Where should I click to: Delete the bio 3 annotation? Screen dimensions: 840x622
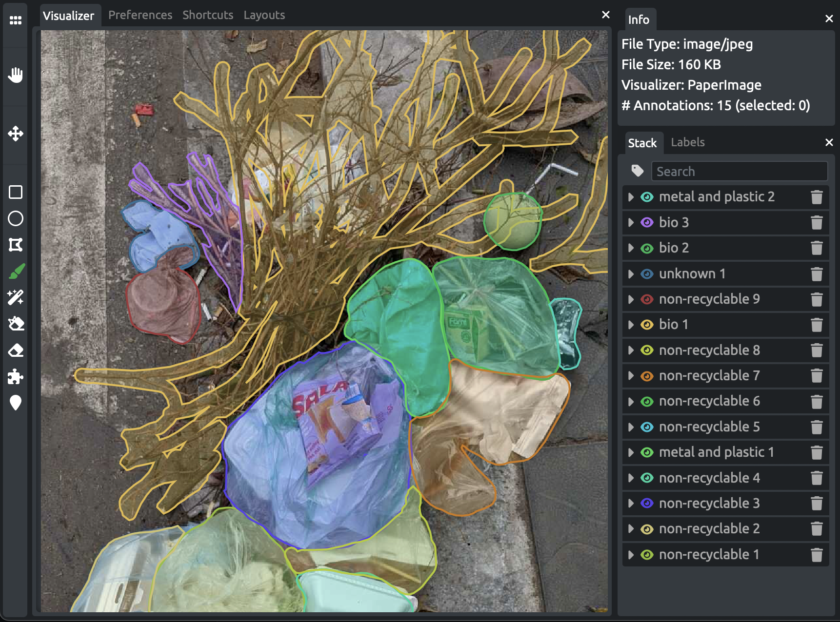(816, 223)
